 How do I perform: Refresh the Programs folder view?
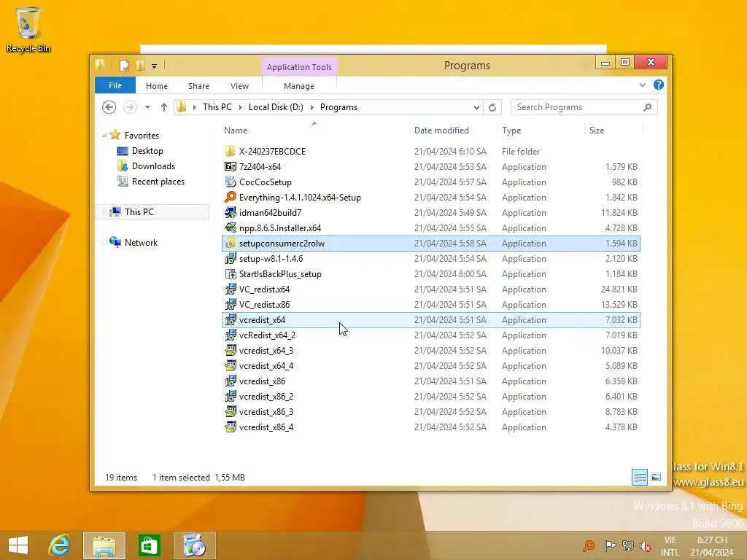click(492, 107)
